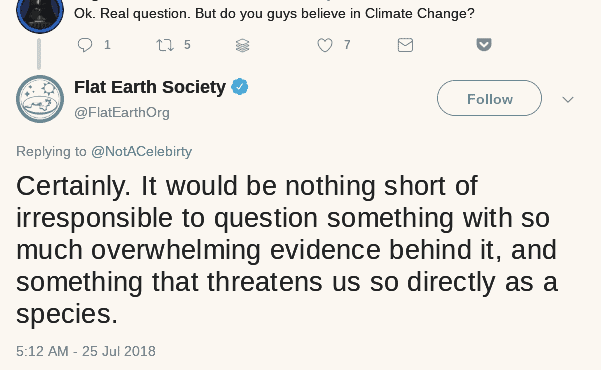Select the Climate Change question tweet text
The width and height of the screenshot is (601, 370).
click(x=274, y=14)
